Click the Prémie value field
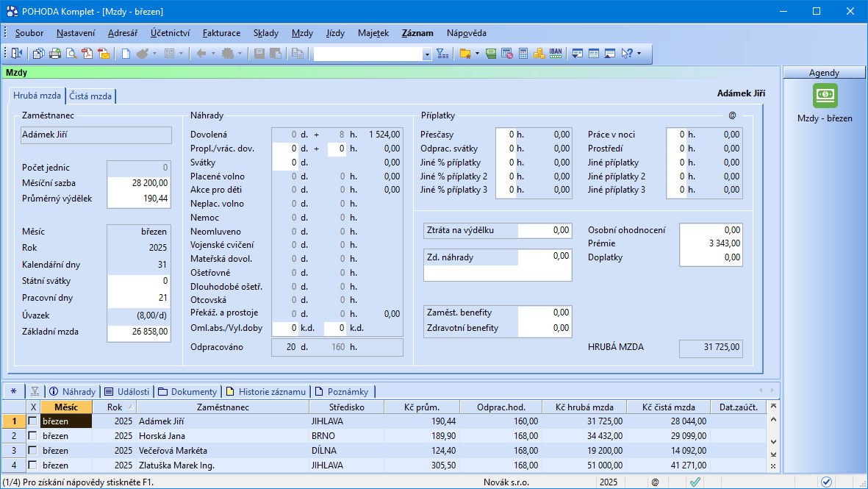This screenshot has width=868, height=489. (x=711, y=243)
